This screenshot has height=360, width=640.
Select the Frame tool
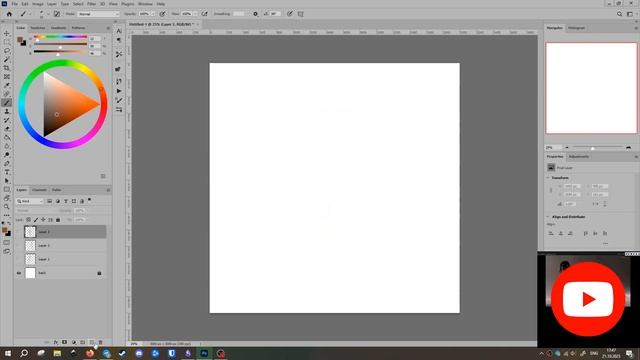coord(7,77)
